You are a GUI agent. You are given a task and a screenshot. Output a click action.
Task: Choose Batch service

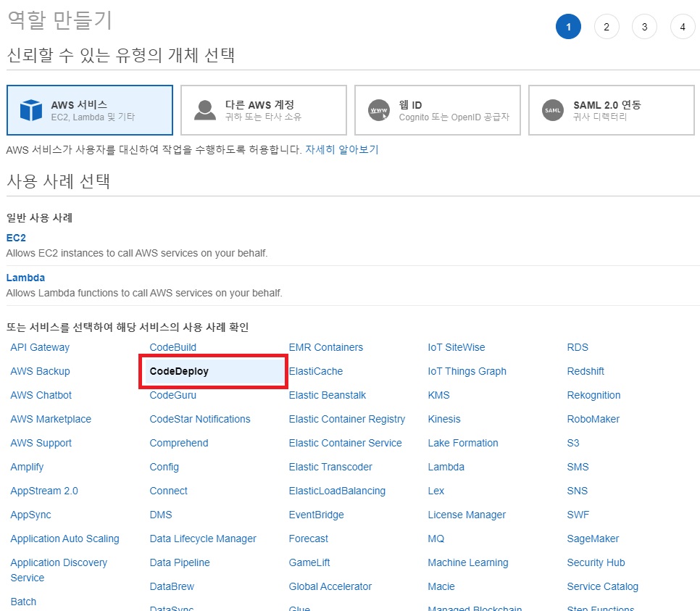[x=23, y=602]
